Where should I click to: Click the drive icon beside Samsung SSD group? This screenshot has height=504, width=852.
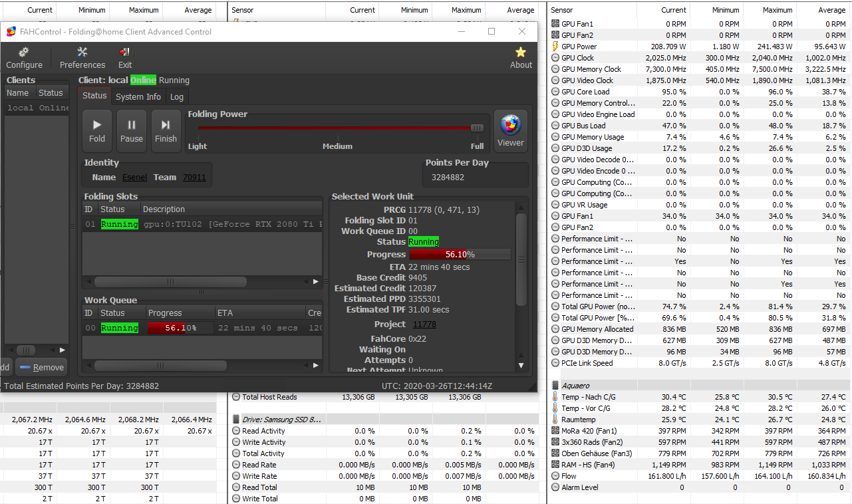pos(236,420)
